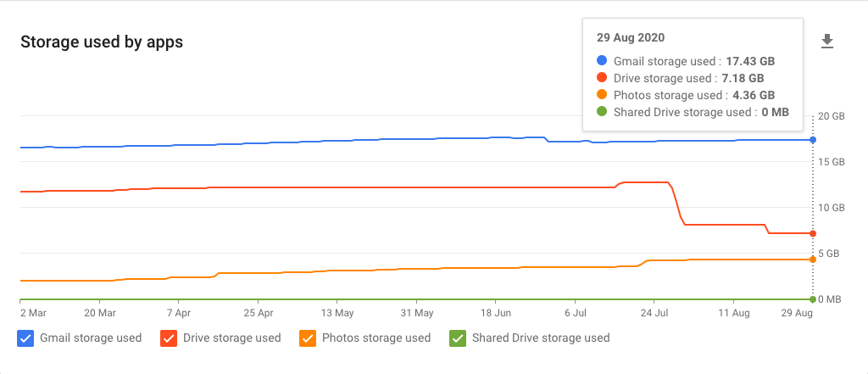Click the Shared Drive storage used label
The image size is (868, 374).
(x=541, y=338)
